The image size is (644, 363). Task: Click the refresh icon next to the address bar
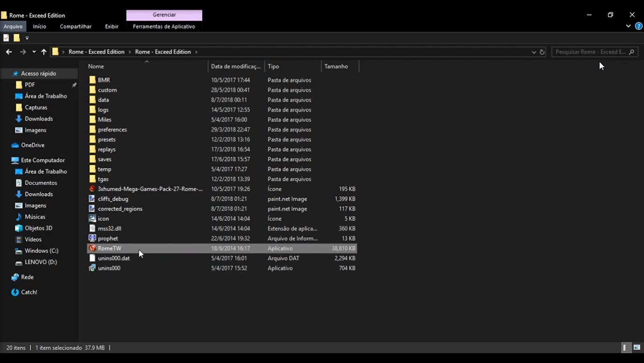coord(542,52)
